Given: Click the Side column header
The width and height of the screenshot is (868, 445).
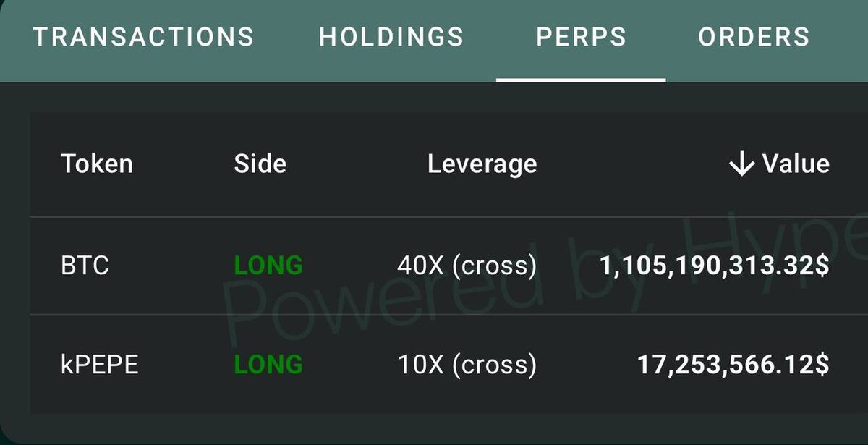Looking at the screenshot, I should [260, 164].
